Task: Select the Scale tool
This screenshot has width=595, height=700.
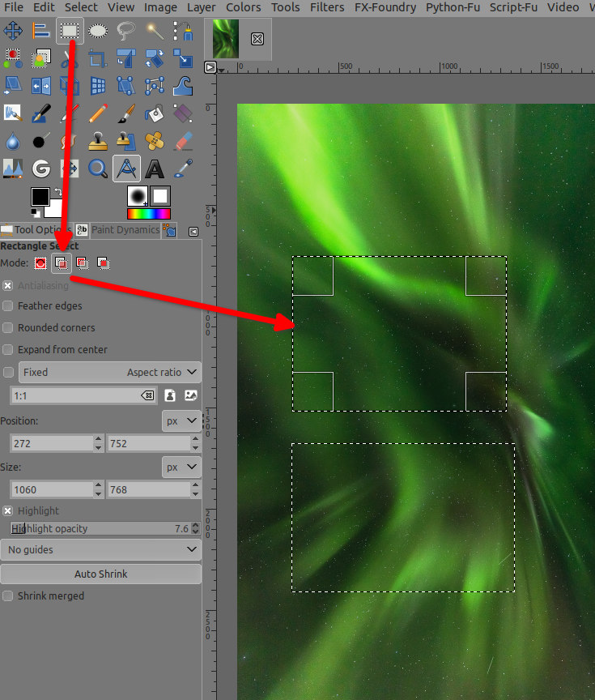Action: pyautogui.click(x=183, y=58)
